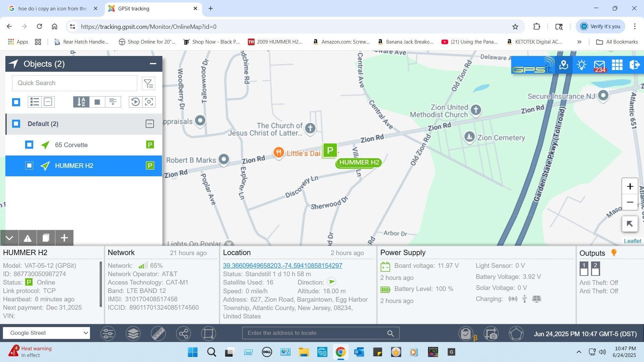This screenshot has height=362, width=644.
Task: Click the alphabetical A-Z sort icon
Action: tap(81, 102)
